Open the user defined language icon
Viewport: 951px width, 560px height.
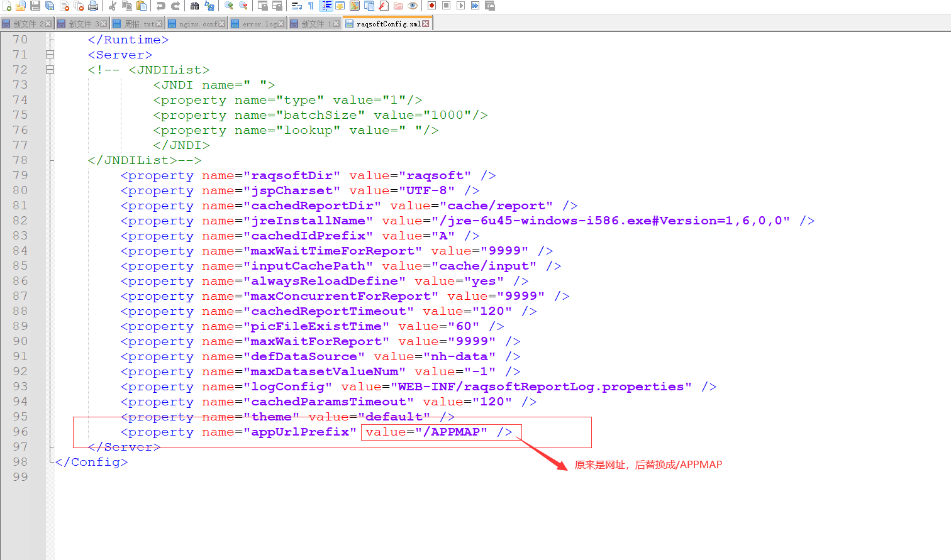pyautogui.click(x=340, y=6)
